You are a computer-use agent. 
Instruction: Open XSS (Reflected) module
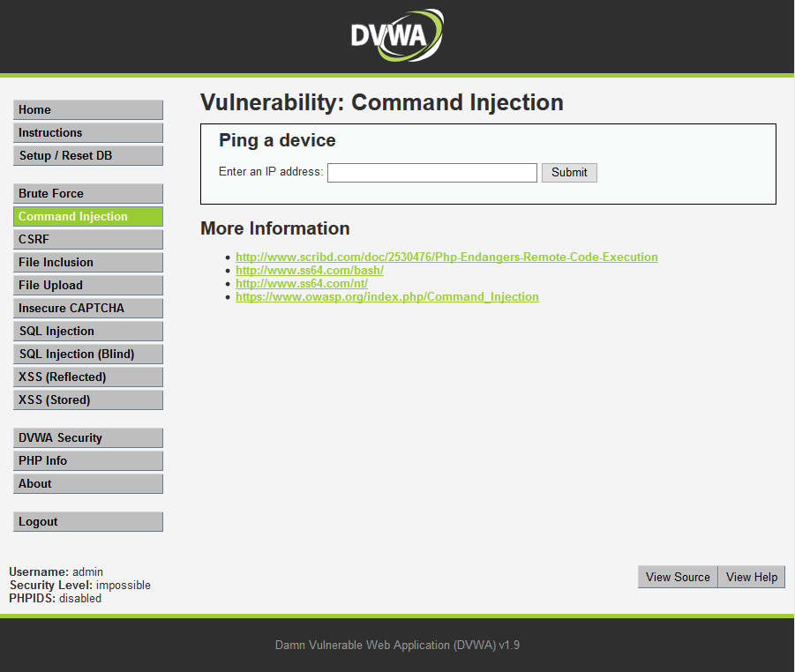coord(87,377)
